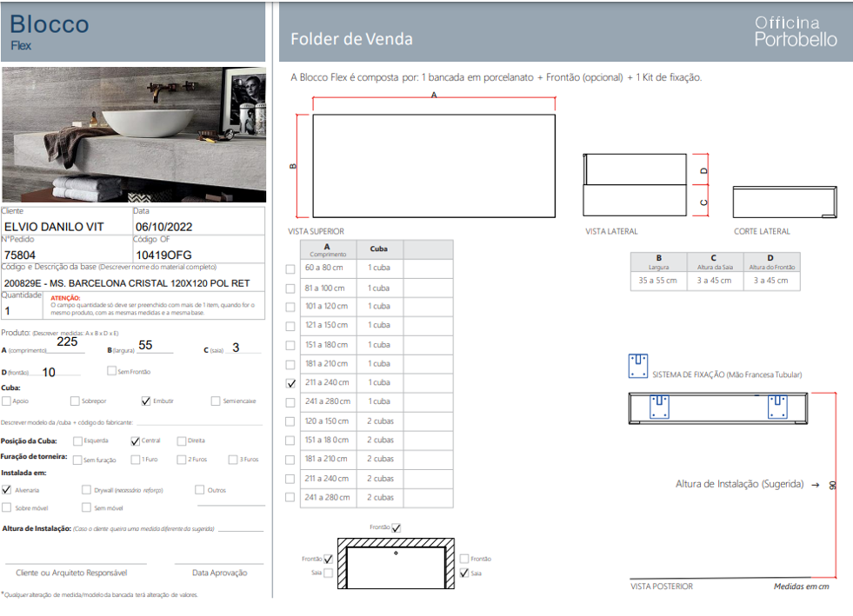Uncheck the Embutir cuba checkbox

click(x=145, y=401)
